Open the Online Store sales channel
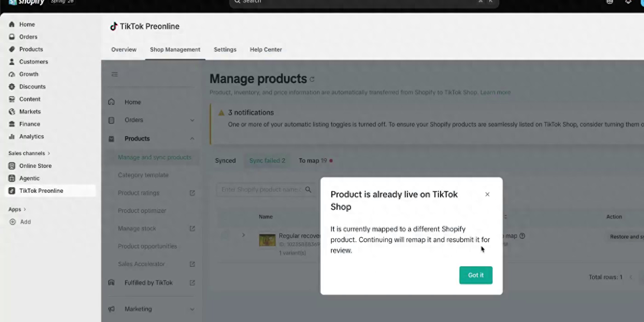Viewport: 644px width, 322px height. [x=35, y=166]
